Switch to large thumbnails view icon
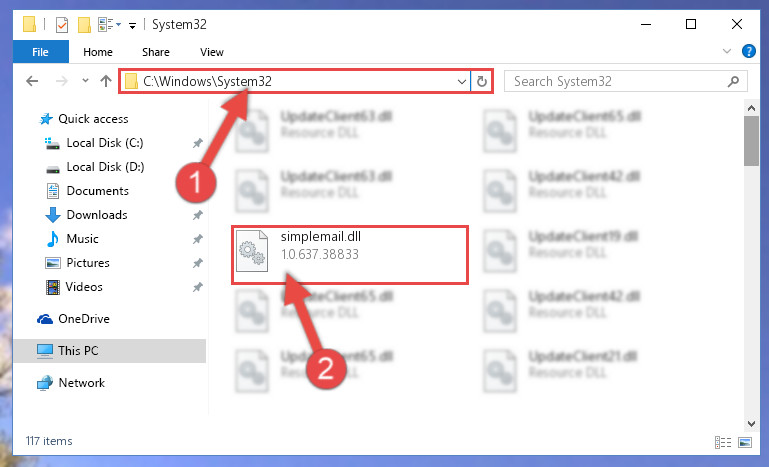The image size is (769, 467). click(x=745, y=442)
